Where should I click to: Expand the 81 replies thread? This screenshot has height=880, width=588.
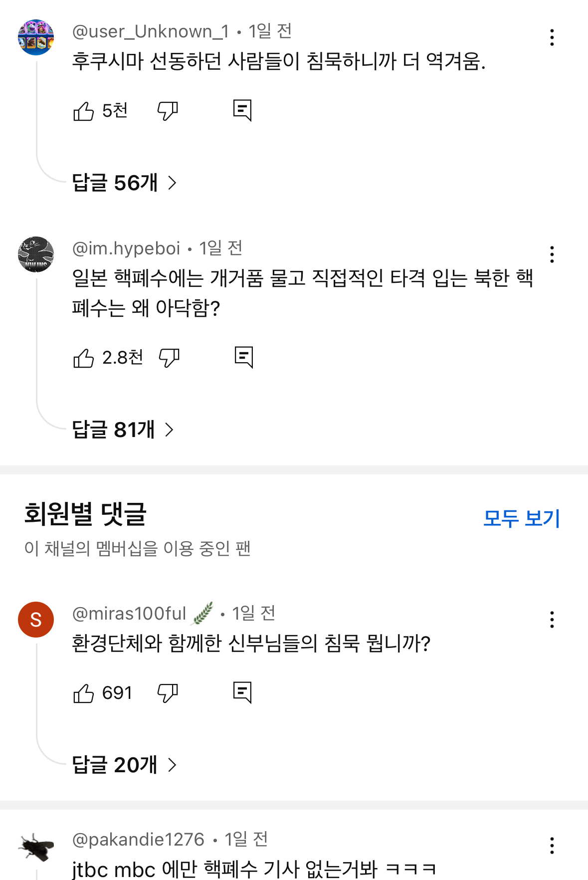click(123, 430)
